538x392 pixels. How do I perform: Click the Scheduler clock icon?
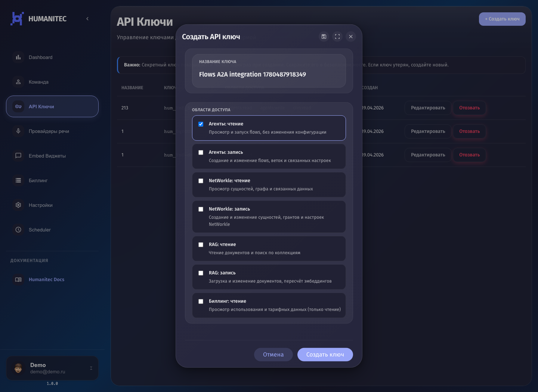pyautogui.click(x=18, y=230)
